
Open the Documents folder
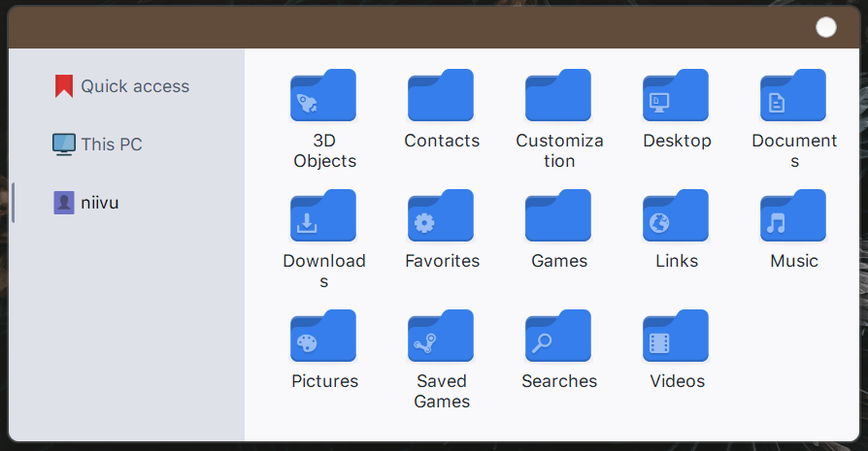793,97
